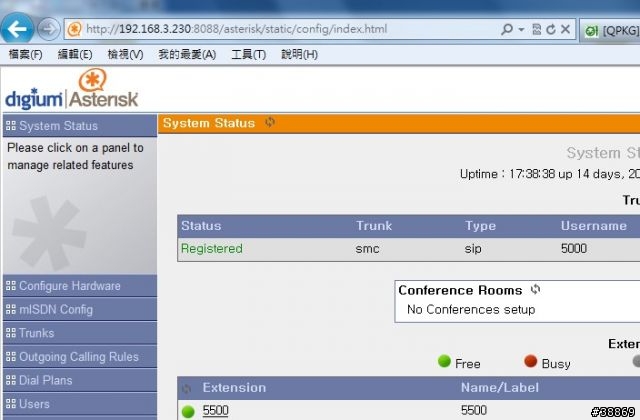Open mISDN Config panel

tap(80, 309)
